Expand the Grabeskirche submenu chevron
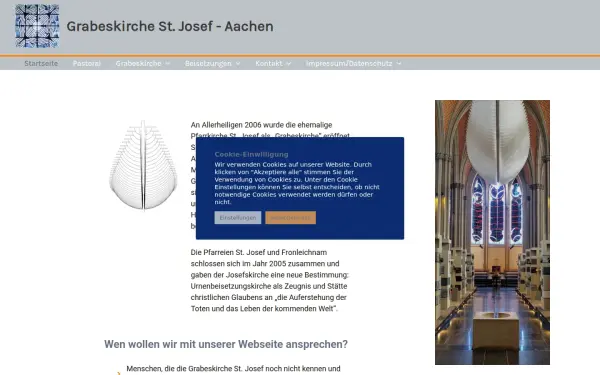The width and height of the screenshot is (600, 375). point(167,64)
